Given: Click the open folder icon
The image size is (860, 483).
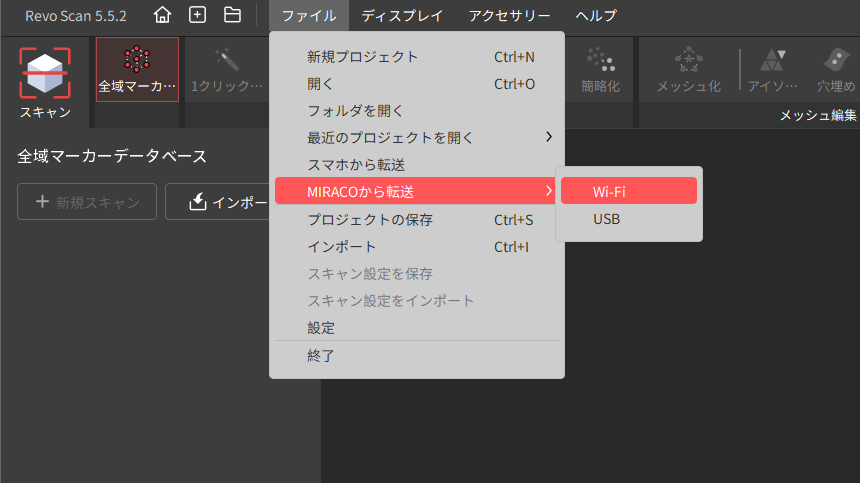Looking at the screenshot, I should (232, 15).
